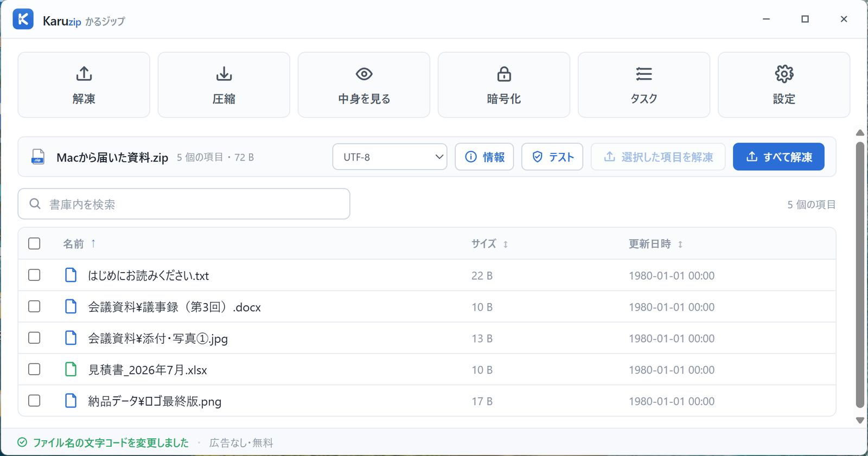
Task: Click the vertical scrollbar thumb
Action: [x=860, y=275]
